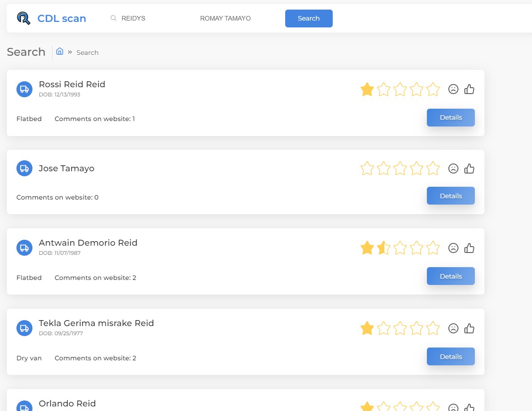
Task: Click truck icon for Tekla Gerima misrake Reid
Action: [24, 328]
